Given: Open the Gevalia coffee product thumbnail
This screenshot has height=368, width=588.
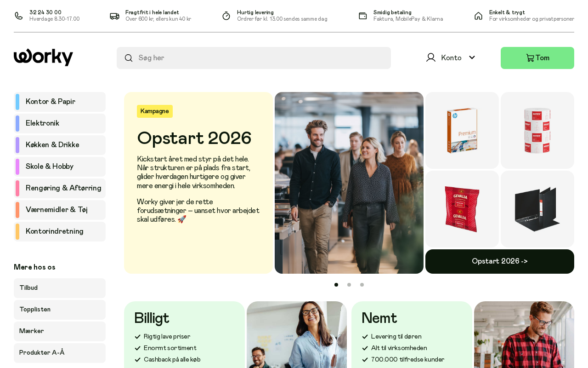Looking at the screenshot, I should [462, 209].
